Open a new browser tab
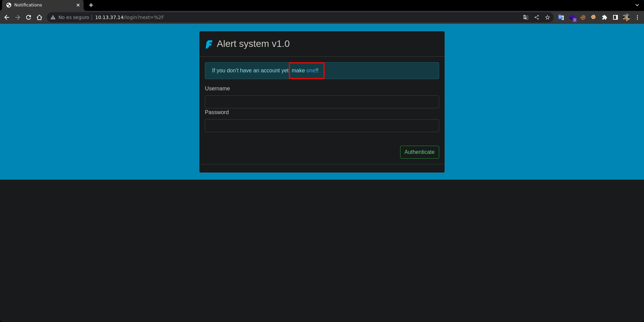 click(91, 5)
